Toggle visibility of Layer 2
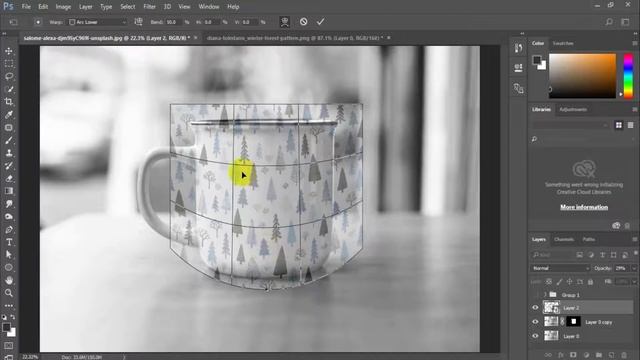 (x=535, y=308)
